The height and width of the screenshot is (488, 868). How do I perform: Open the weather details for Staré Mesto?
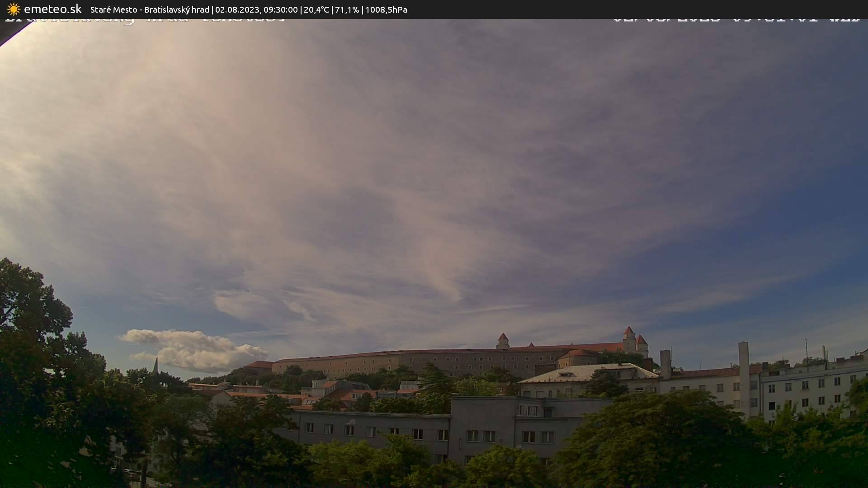tap(113, 9)
